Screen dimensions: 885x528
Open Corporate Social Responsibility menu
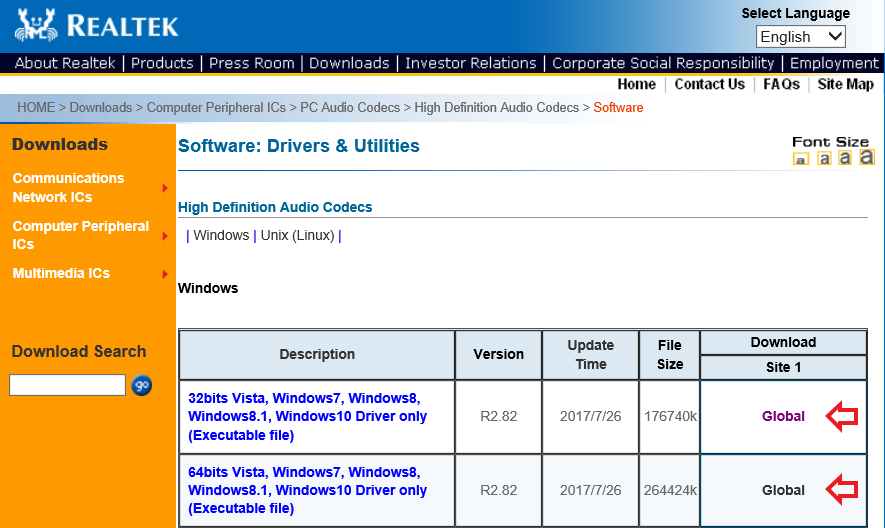[x=663, y=63]
